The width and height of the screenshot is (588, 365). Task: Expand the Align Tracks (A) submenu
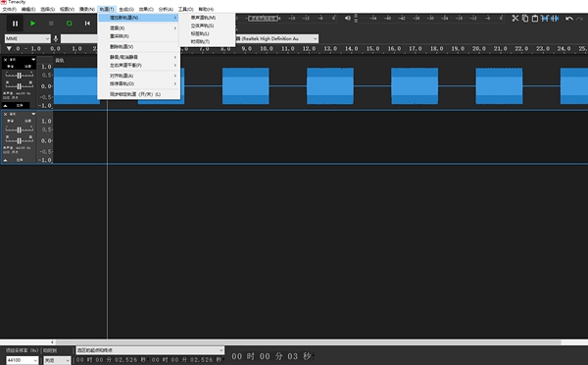pyautogui.click(x=139, y=76)
